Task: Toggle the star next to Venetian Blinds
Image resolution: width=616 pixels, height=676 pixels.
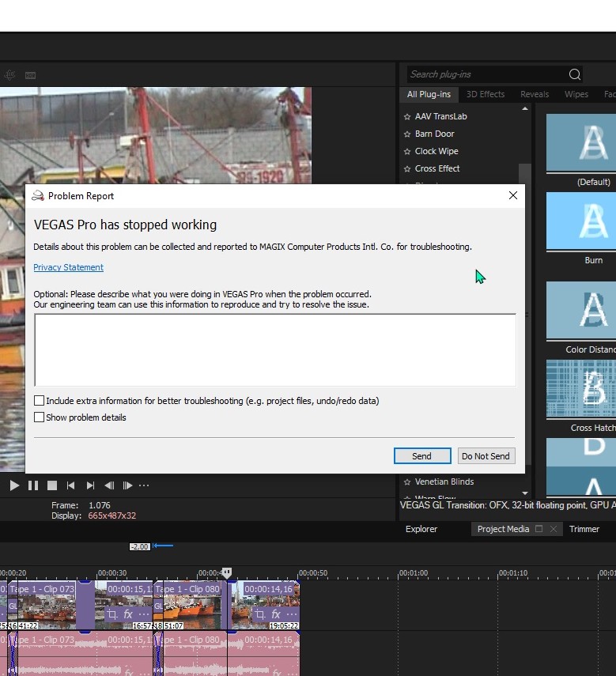Action: [407, 482]
